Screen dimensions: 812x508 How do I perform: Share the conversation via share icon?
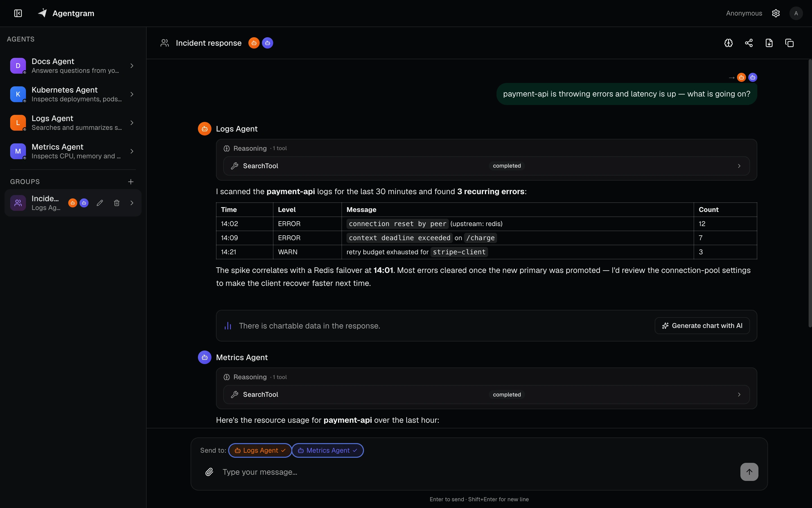[x=749, y=43]
